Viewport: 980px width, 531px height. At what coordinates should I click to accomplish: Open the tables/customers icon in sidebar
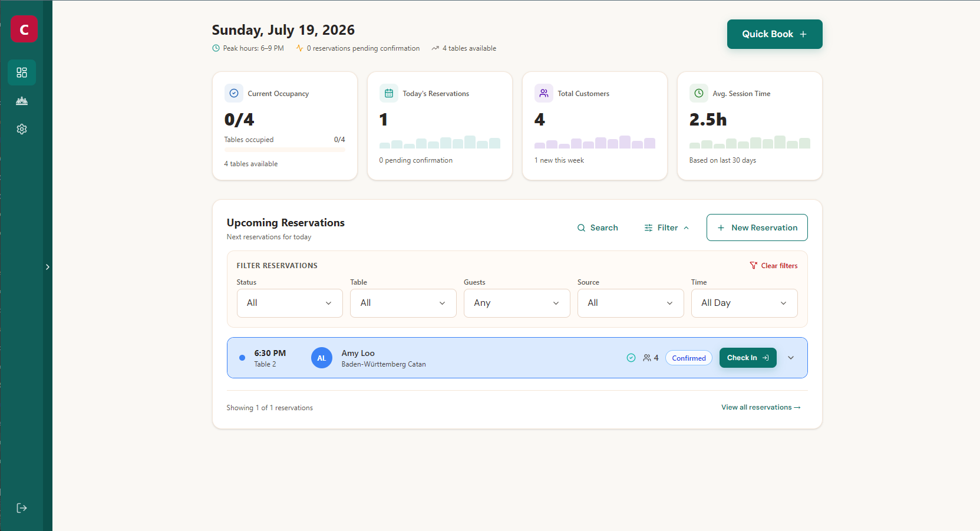point(22,101)
